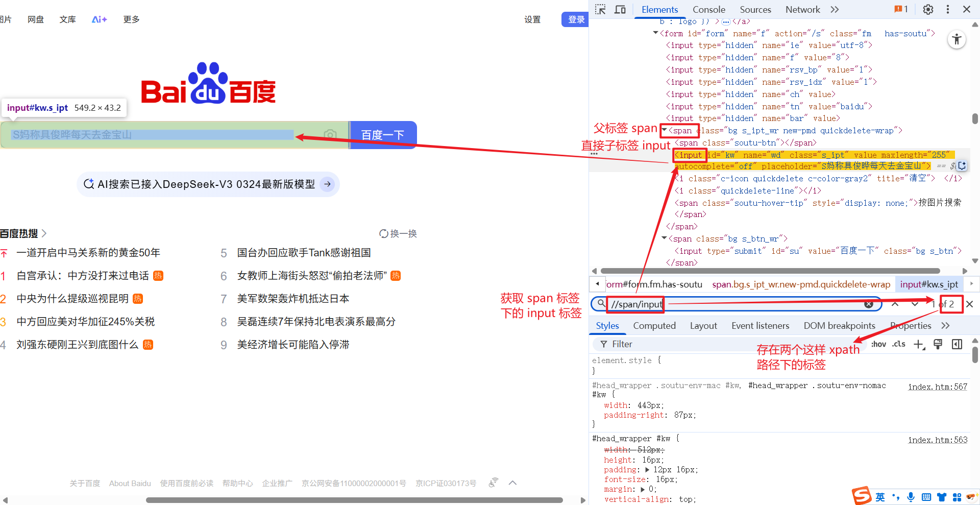Clear the //span/input search text

pyautogui.click(x=869, y=304)
